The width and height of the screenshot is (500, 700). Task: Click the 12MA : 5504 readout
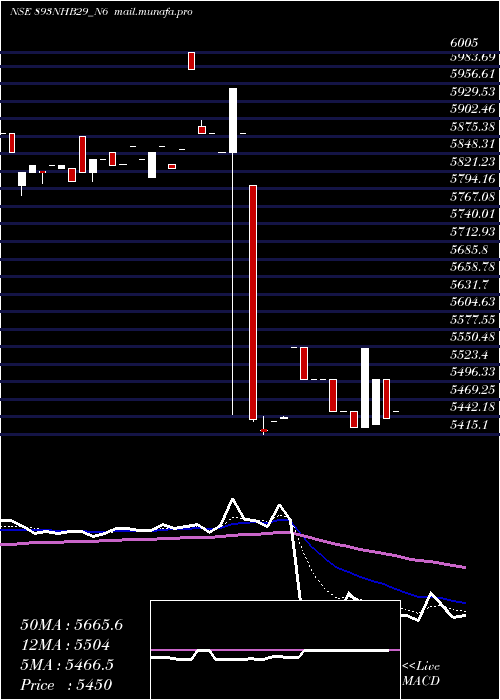pos(65,645)
